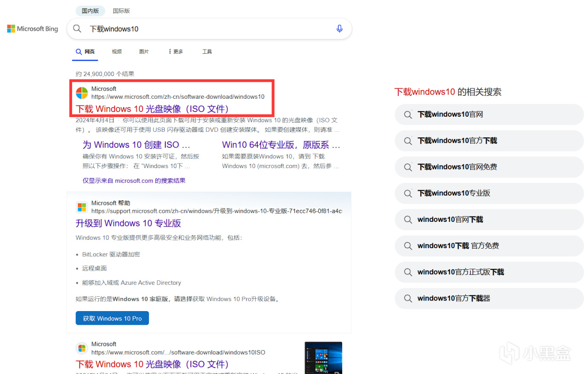Click the favicon of the software-download/windows10 result
The image size is (588, 374).
click(x=82, y=93)
